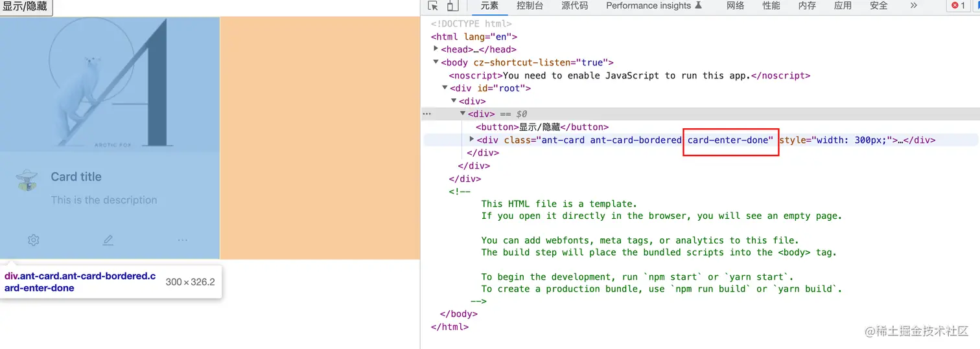Image resolution: width=980 pixels, height=349 pixels.
Task: Click the red error count badge
Action: [x=959, y=6]
